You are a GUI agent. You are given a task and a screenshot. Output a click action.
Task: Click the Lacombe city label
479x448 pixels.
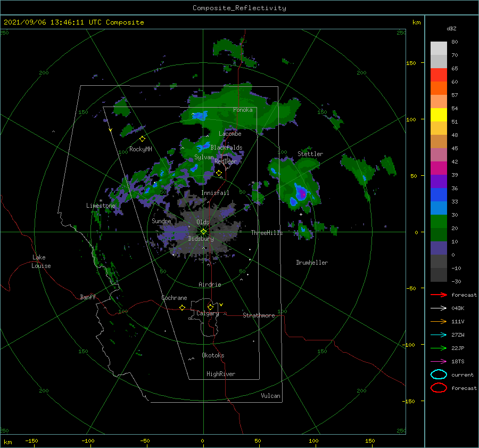[x=230, y=134]
